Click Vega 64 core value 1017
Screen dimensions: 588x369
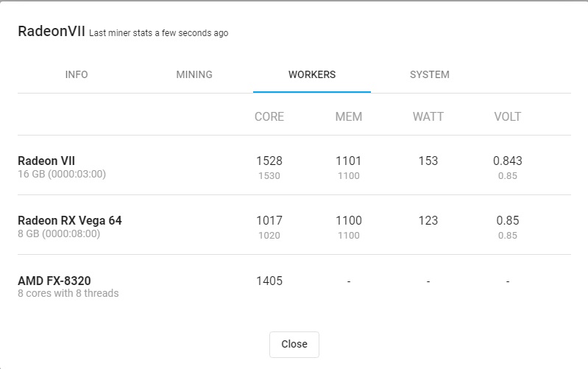pos(269,220)
